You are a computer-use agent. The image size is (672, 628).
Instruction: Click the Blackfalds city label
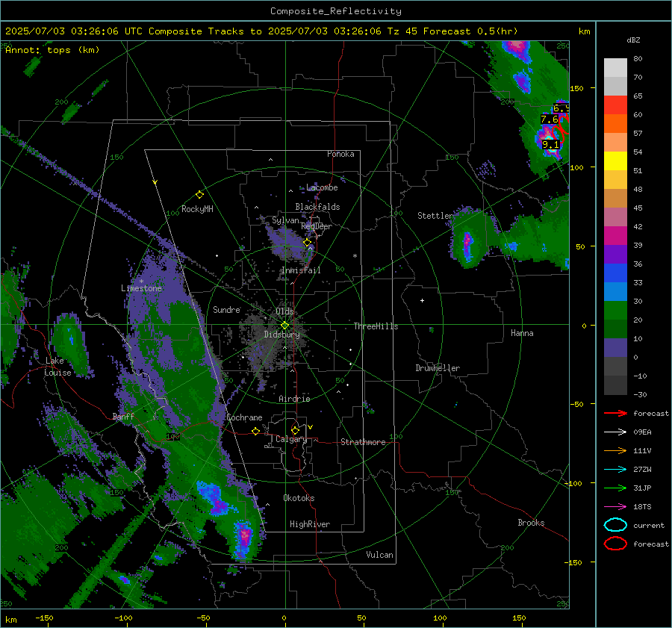tap(317, 207)
